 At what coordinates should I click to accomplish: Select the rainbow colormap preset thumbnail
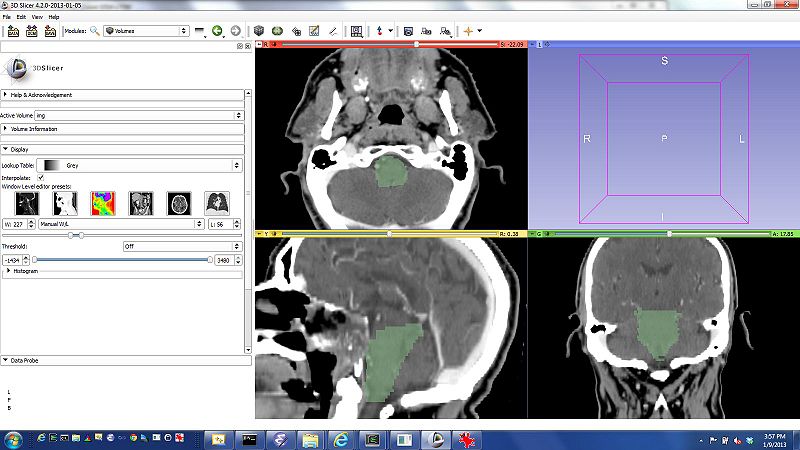(x=103, y=203)
